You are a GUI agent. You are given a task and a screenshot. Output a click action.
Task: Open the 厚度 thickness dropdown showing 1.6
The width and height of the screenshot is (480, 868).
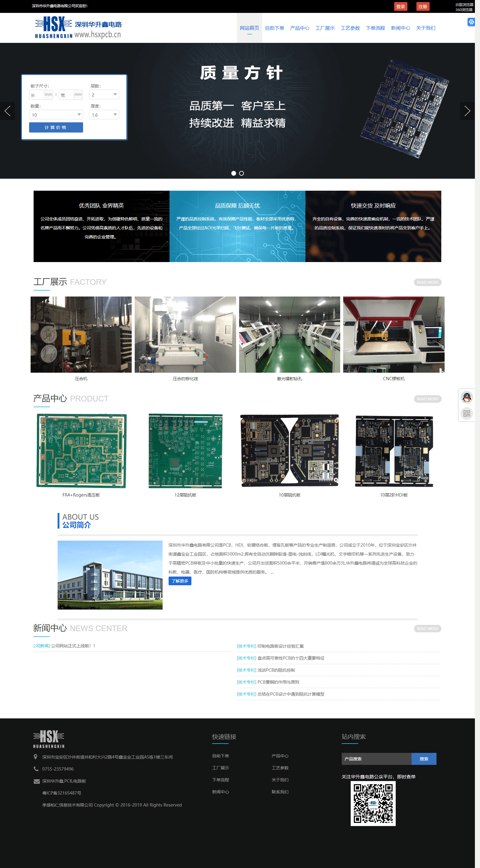tap(103, 115)
